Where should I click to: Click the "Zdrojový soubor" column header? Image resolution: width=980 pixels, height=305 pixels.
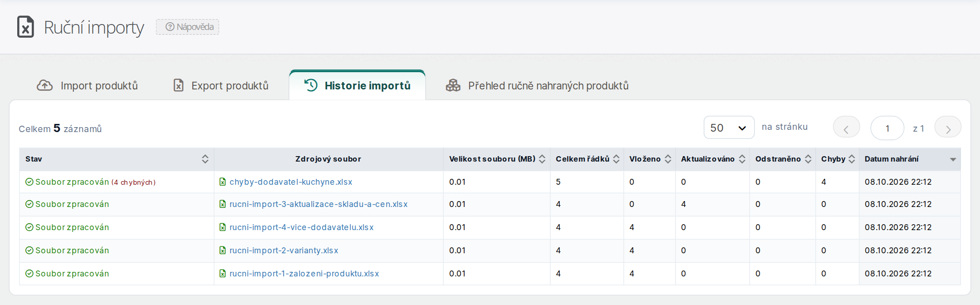point(328,159)
